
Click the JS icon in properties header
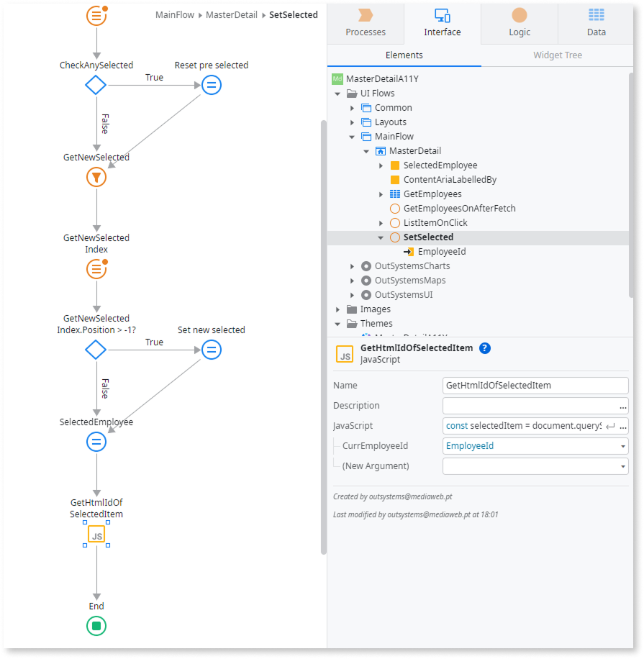coord(344,354)
